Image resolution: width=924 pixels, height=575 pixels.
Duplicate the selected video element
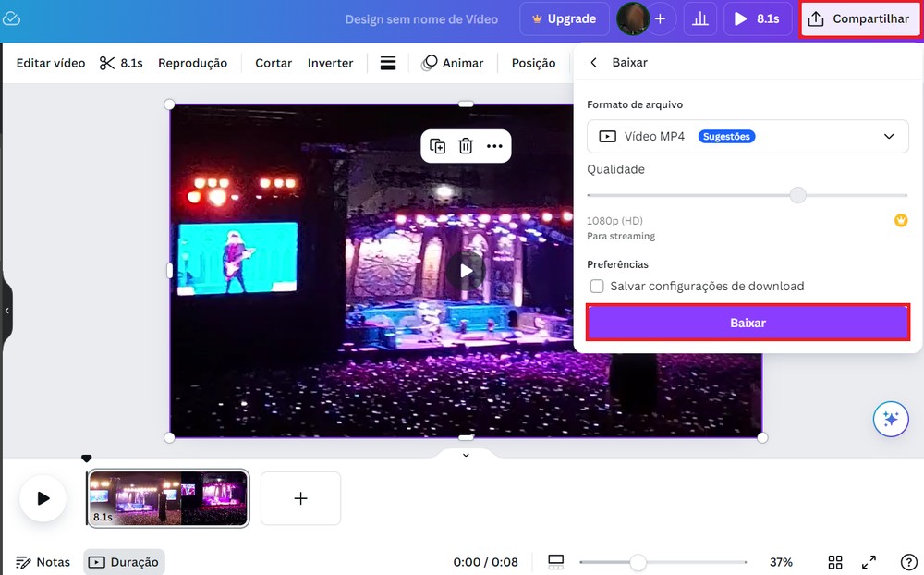[x=438, y=145]
